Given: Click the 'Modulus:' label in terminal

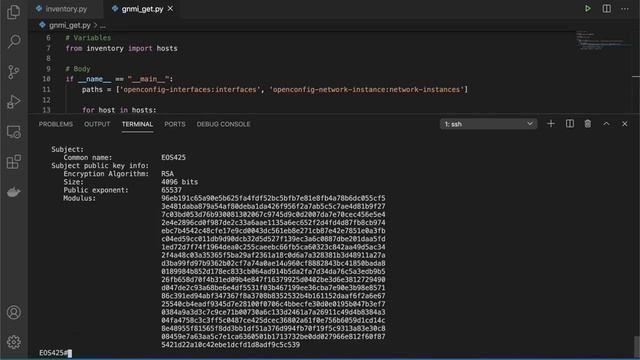Looking at the screenshot, I should pos(79,198).
